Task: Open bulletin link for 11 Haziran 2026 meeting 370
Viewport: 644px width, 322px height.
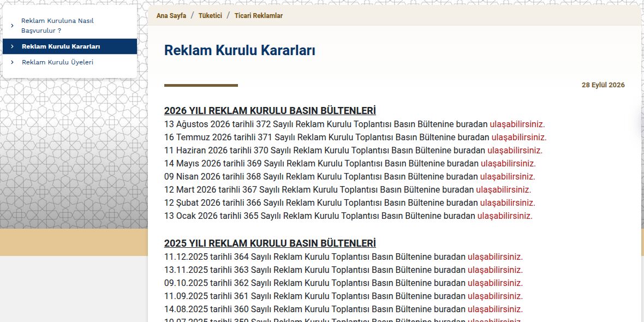Action: (x=515, y=150)
